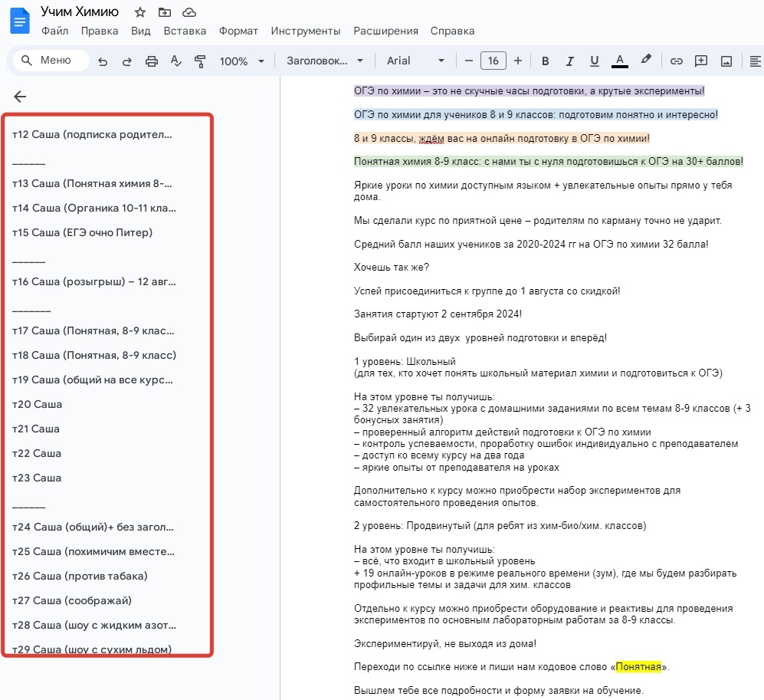Screen dimensions: 764x700
Task: Toggle italic formatting
Action: pos(569,61)
